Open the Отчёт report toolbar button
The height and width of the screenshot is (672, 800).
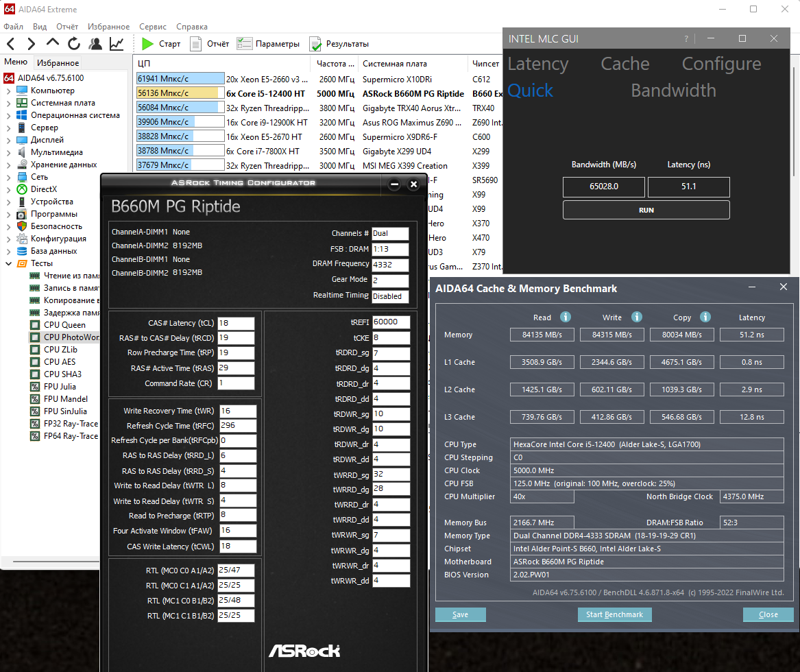(x=210, y=44)
